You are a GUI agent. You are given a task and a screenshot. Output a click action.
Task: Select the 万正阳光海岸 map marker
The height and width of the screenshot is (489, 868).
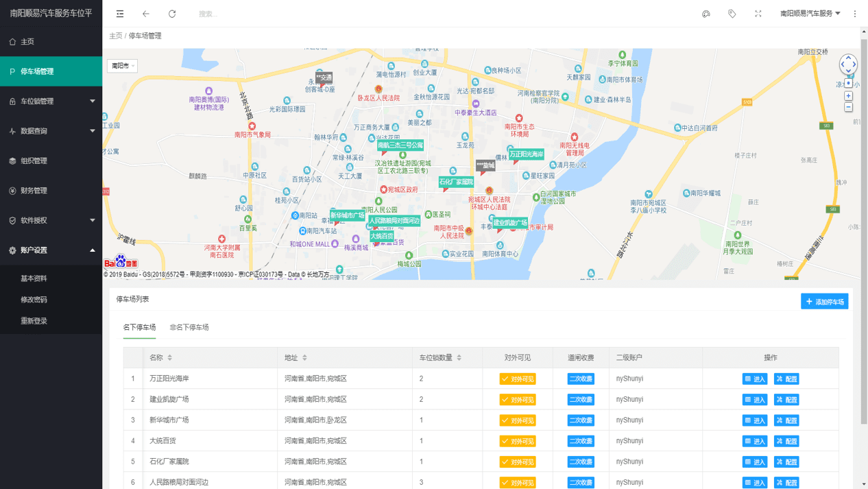pos(527,154)
